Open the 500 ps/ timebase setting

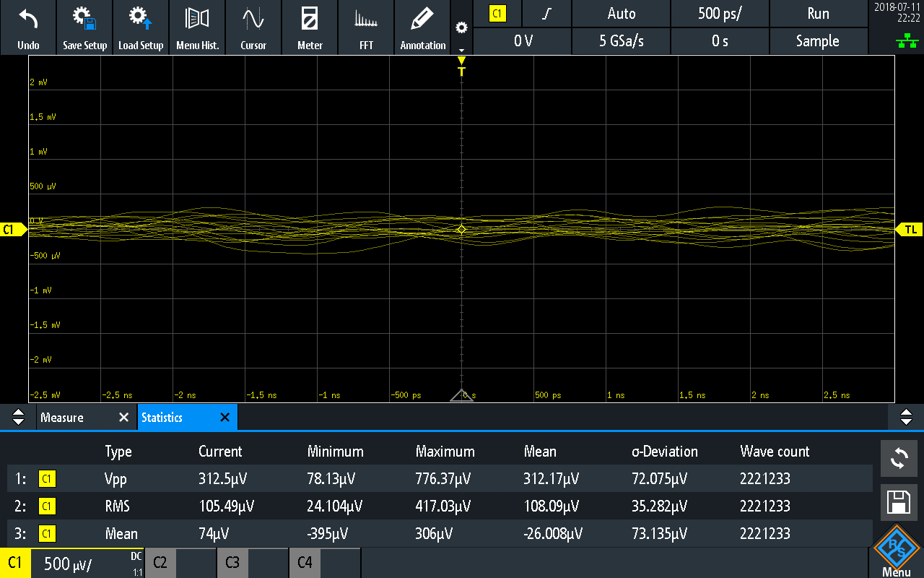pyautogui.click(x=719, y=14)
